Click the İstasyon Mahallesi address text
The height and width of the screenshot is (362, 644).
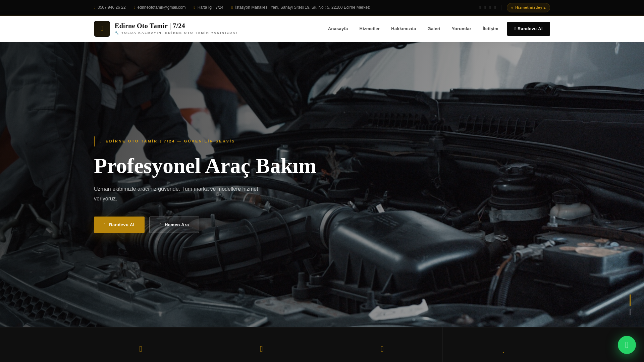(302, 7)
